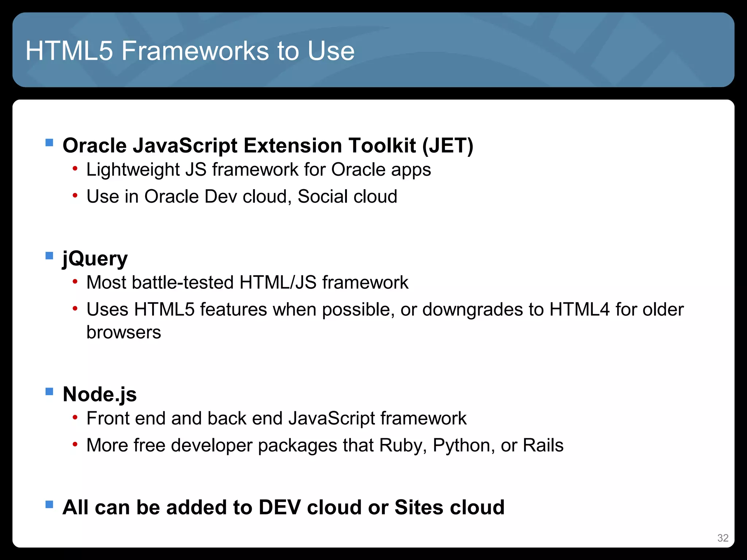Click the blue bullet beside 'All can be added'
Viewport: 747px width, 560px height.
[x=49, y=504]
